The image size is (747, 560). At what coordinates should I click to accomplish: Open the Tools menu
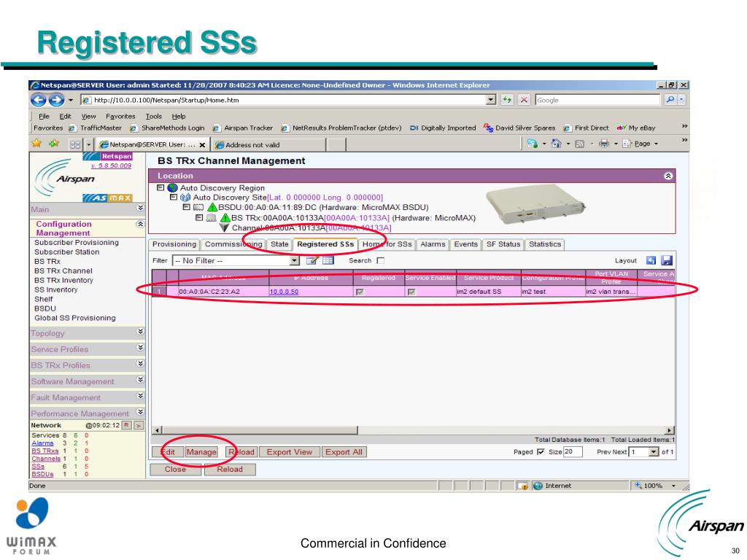(x=153, y=116)
